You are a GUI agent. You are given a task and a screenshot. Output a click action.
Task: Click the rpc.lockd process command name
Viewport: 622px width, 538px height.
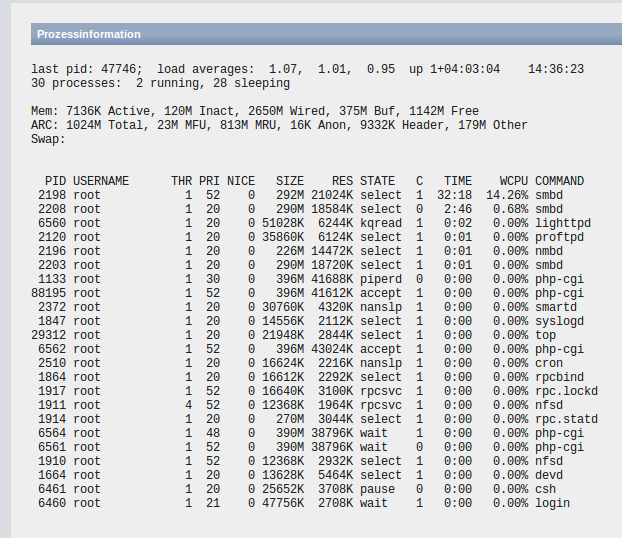coord(566,391)
